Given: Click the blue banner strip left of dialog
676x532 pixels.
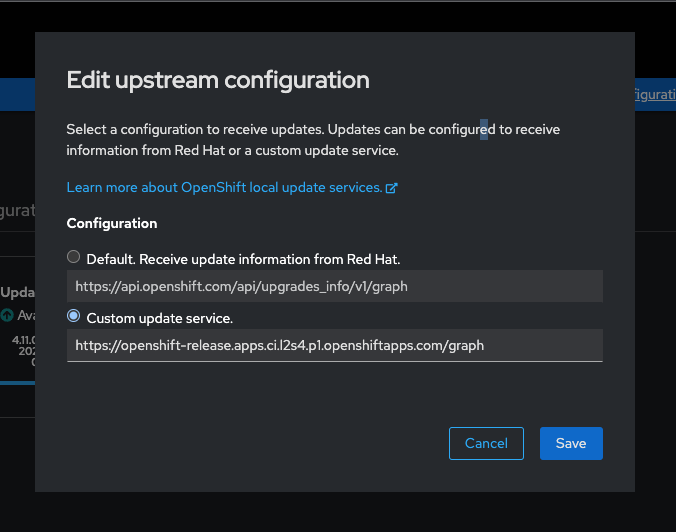Looking at the screenshot, I should tap(17, 94).
